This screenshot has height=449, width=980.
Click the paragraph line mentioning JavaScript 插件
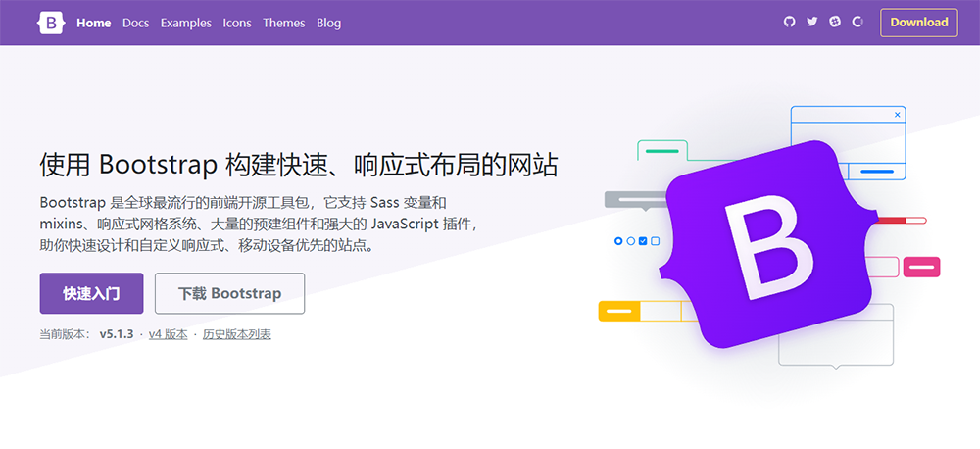(260, 224)
